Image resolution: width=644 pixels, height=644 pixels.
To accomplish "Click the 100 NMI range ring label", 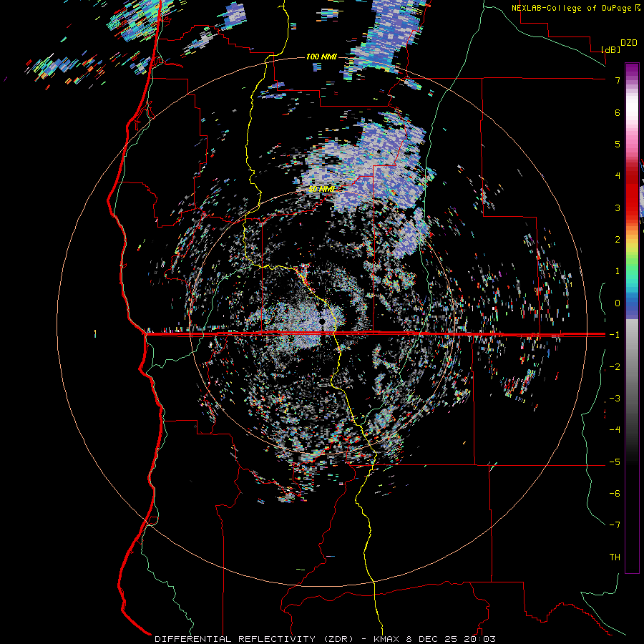I will pyautogui.click(x=321, y=57).
